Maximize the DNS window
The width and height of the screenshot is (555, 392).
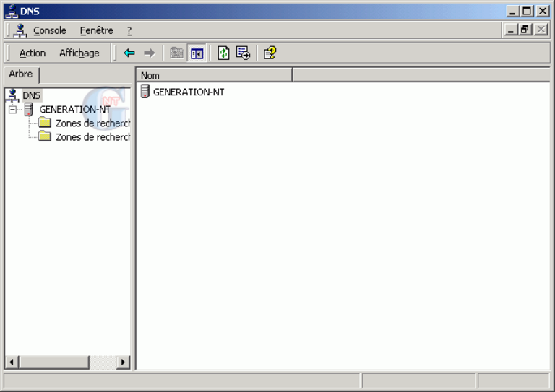(527, 12)
